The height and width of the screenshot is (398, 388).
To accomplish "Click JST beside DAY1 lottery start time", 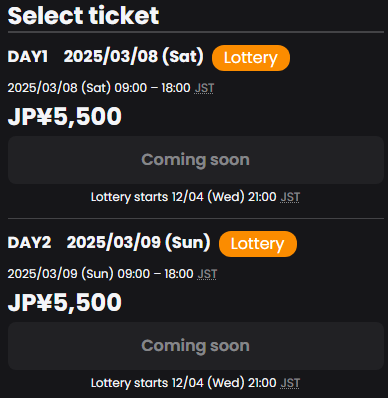I will tap(290, 197).
